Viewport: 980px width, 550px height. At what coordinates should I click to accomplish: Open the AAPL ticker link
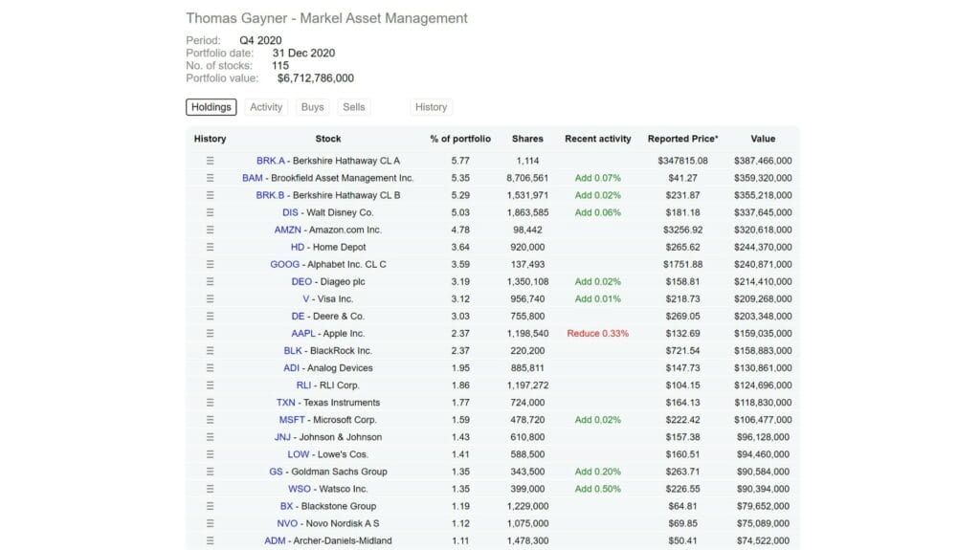pyautogui.click(x=303, y=334)
